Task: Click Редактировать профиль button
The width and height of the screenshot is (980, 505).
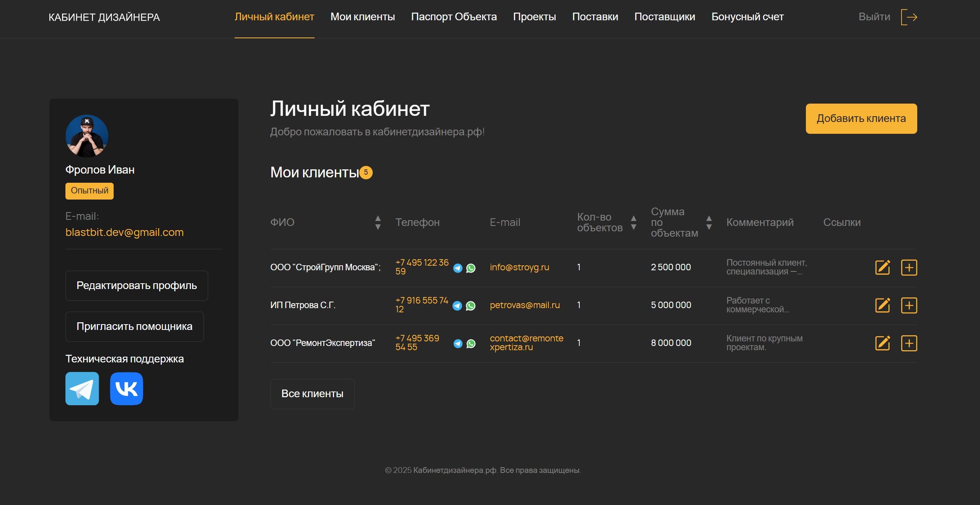Action: point(137,286)
